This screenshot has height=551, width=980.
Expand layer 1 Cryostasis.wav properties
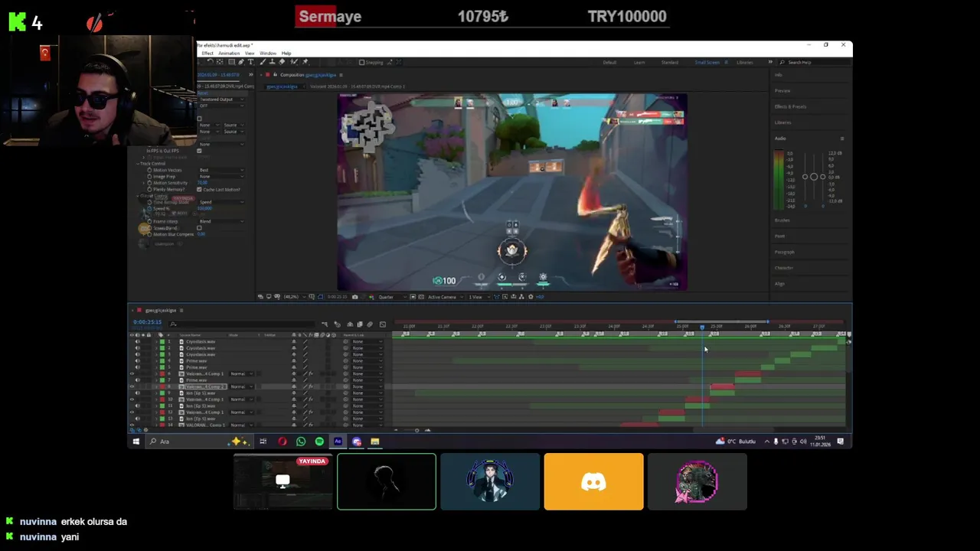(156, 341)
